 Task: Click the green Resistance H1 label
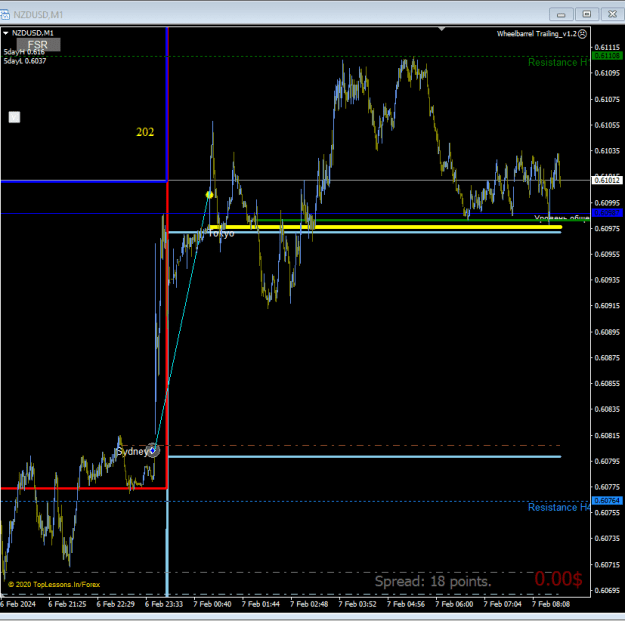(x=558, y=63)
